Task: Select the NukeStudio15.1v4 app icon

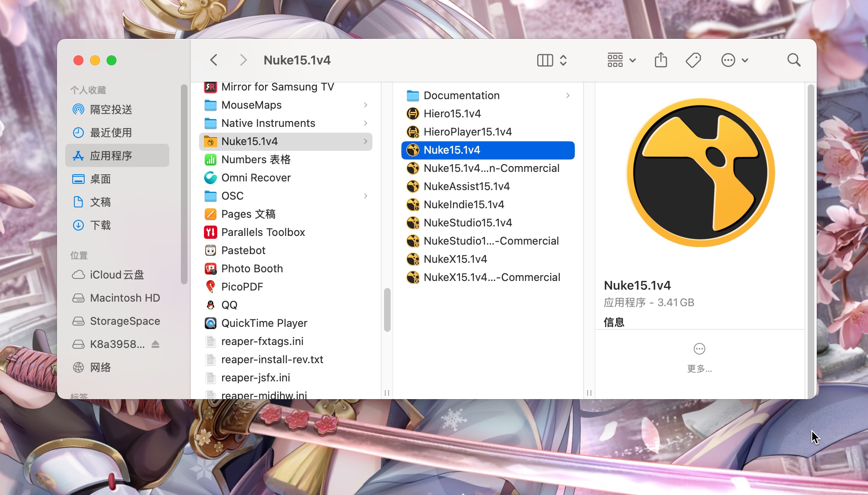Action: tap(413, 223)
